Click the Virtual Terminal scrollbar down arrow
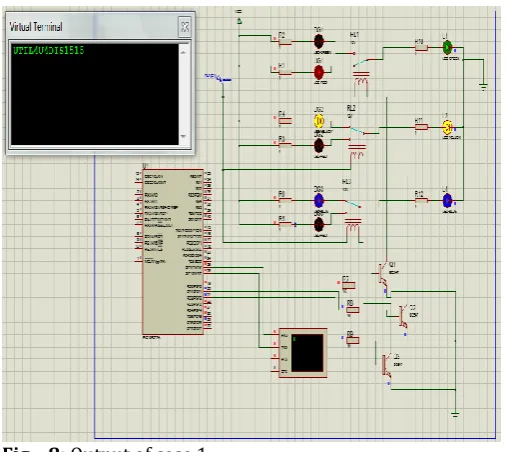 [x=183, y=136]
